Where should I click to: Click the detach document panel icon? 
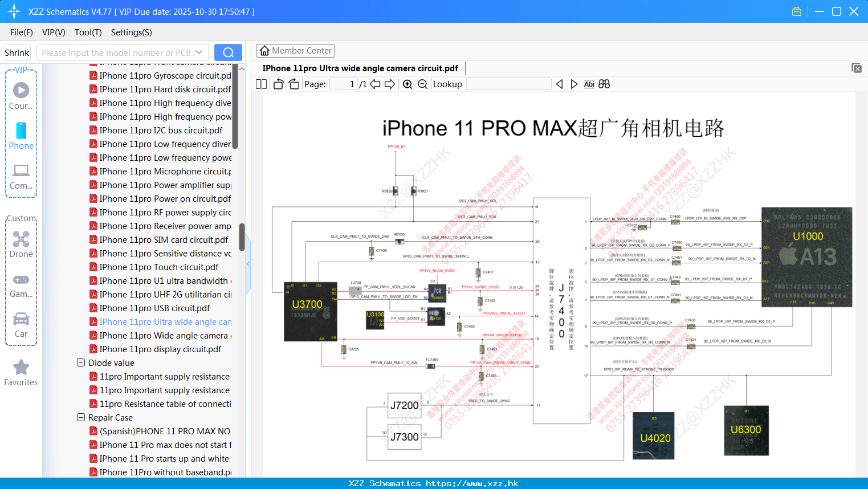click(857, 68)
